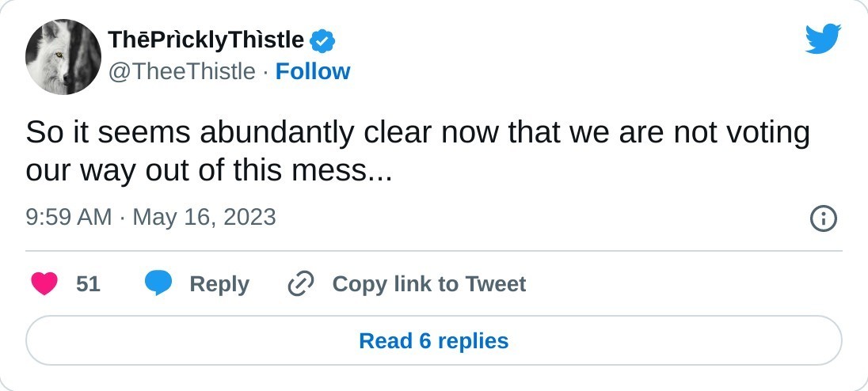Click the 9:59 AM time stamp
The width and height of the screenshot is (868, 391).
coord(69,217)
